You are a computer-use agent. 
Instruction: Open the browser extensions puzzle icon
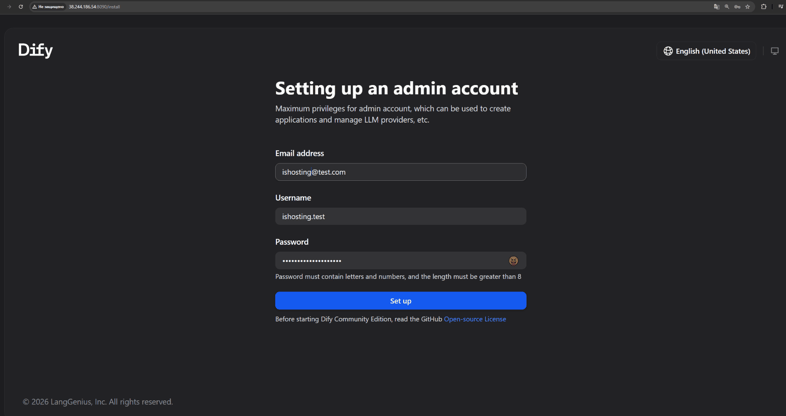[x=763, y=7]
